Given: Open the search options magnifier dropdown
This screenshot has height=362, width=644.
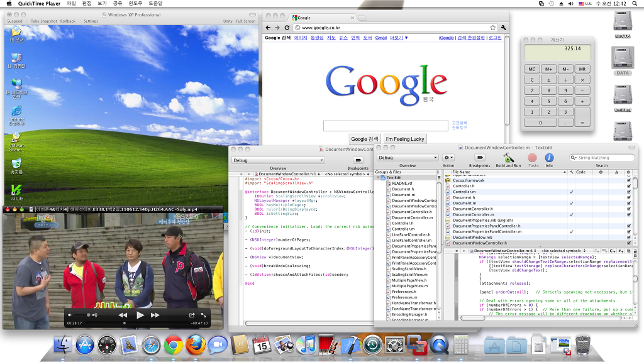Looking at the screenshot, I should click(x=574, y=158).
